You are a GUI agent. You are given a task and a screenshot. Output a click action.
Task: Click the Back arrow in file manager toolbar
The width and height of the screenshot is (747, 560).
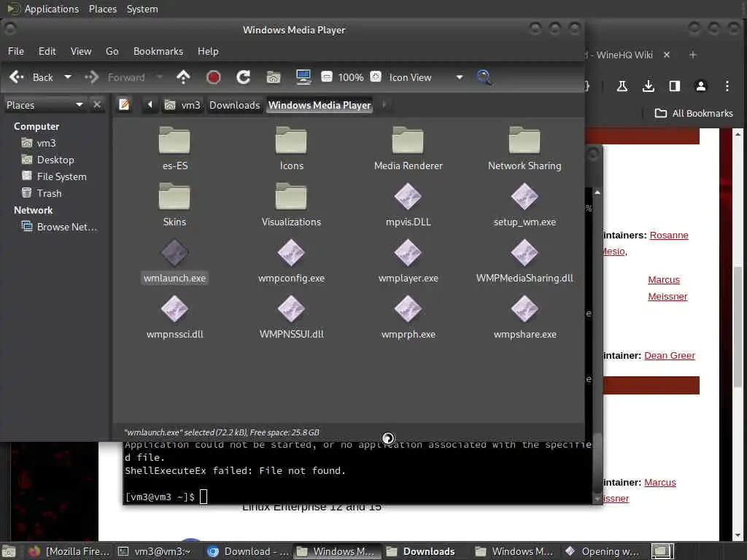coord(18,77)
